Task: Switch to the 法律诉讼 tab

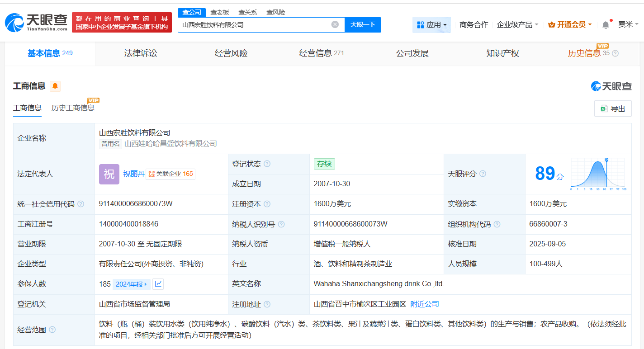Action: point(140,53)
